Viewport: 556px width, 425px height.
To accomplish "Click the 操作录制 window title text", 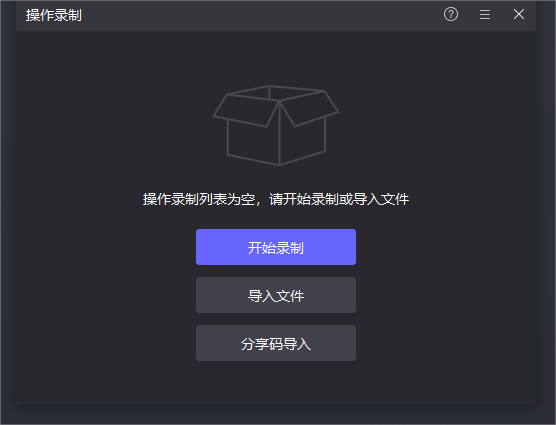I will tap(54, 15).
